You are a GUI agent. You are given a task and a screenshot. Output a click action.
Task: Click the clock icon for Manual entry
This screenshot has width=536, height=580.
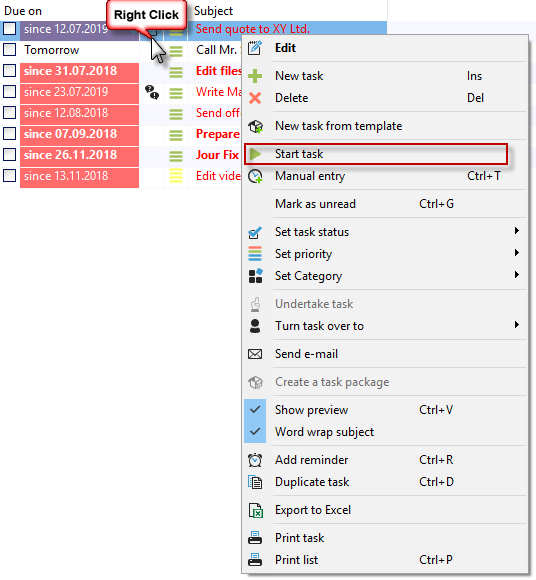click(255, 176)
